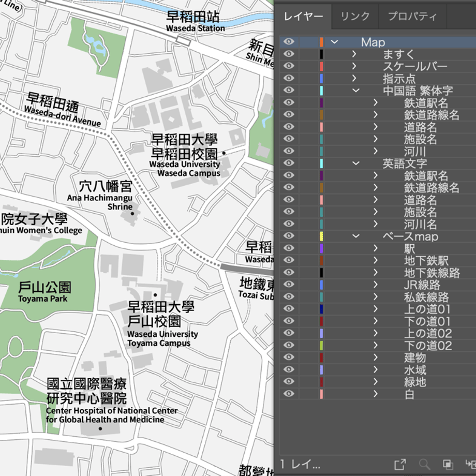Toggle visibility of JR線路 layer

289,285
